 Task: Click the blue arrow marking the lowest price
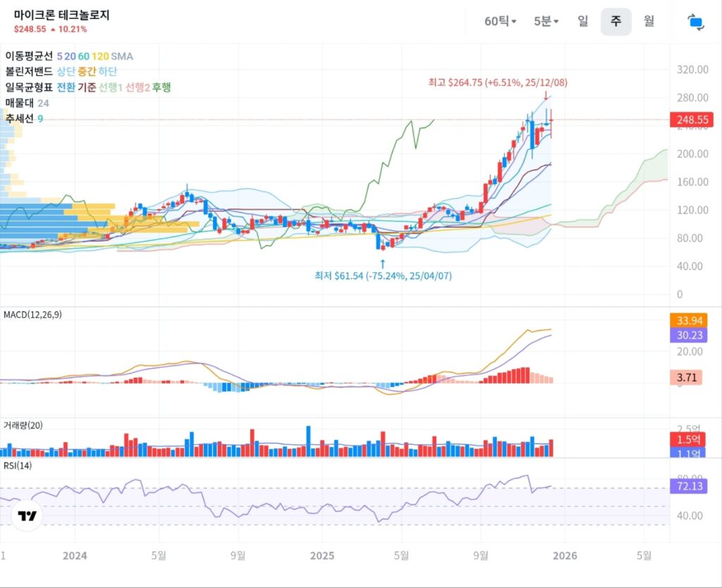[x=383, y=264]
